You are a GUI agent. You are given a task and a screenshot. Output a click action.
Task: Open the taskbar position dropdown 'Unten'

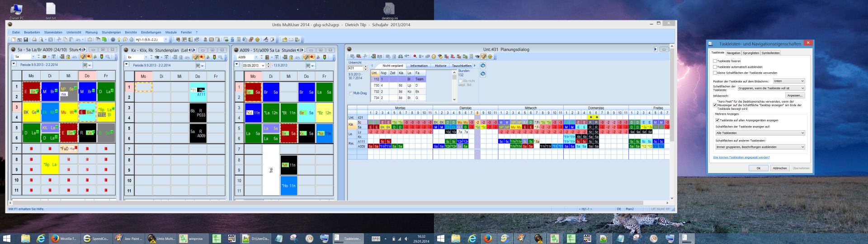(x=788, y=81)
